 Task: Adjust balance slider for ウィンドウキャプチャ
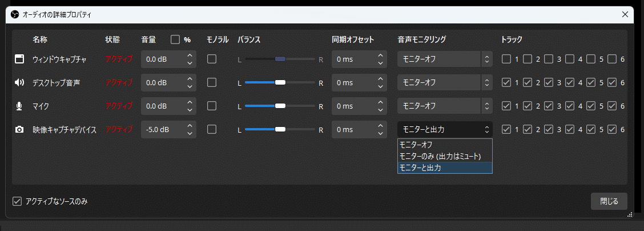pos(280,59)
